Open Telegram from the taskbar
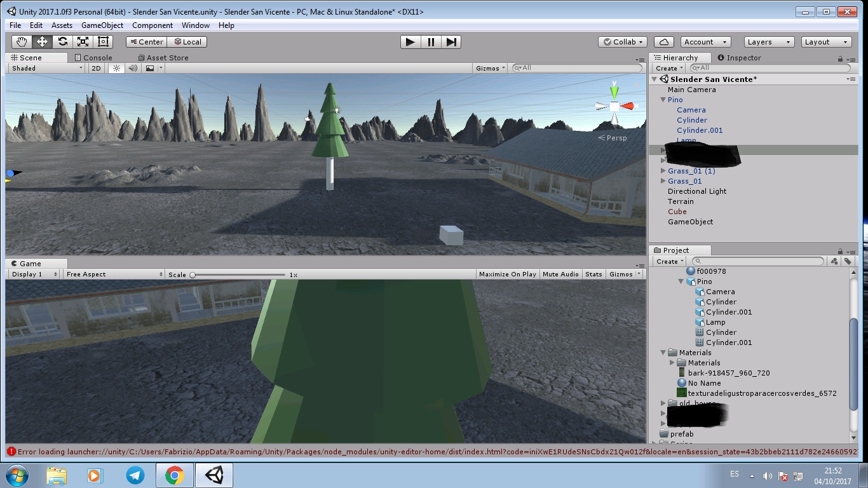 135,475
